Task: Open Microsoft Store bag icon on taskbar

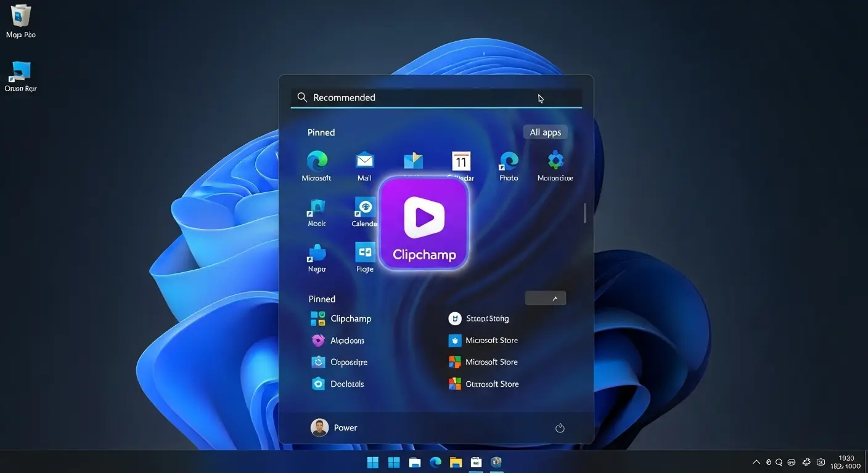Action: 476,462
